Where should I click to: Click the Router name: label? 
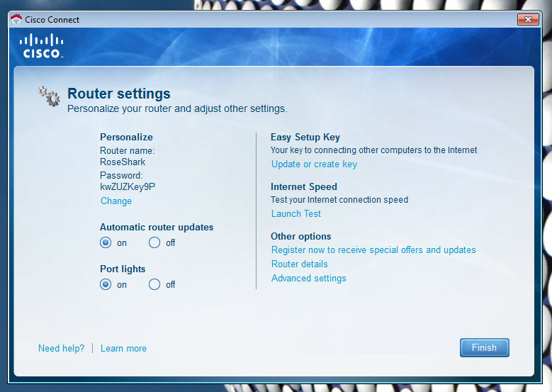[x=128, y=151]
